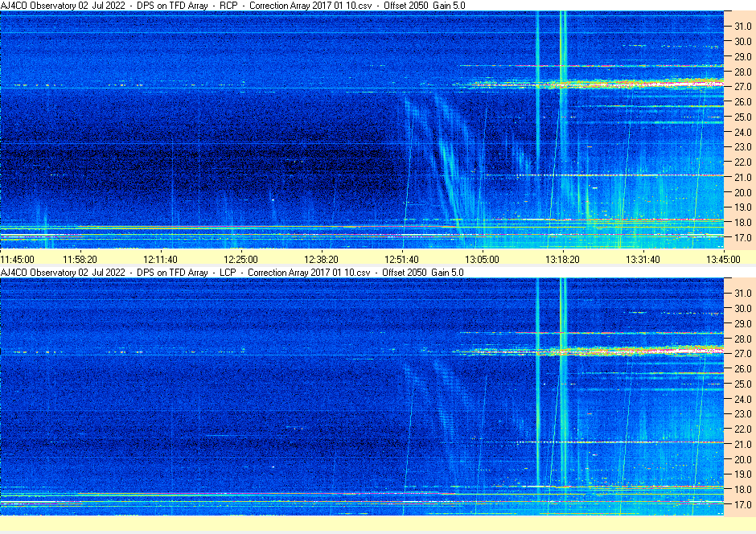Click the 13:18:20 time axis label

(563, 260)
